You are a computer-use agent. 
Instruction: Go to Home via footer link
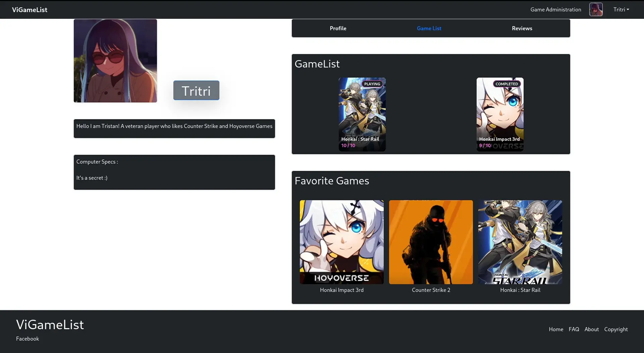point(556,330)
